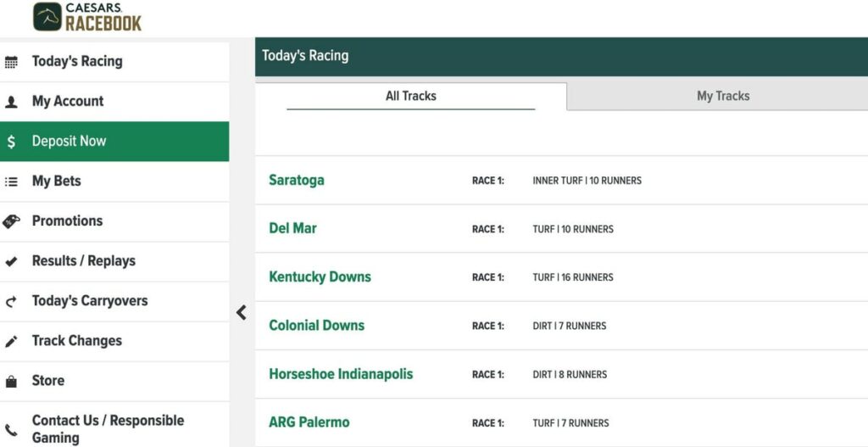The height and width of the screenshot is (447, 868).
Task: Click the pencil icon beside Track Changes
Action: coord(11,342)
